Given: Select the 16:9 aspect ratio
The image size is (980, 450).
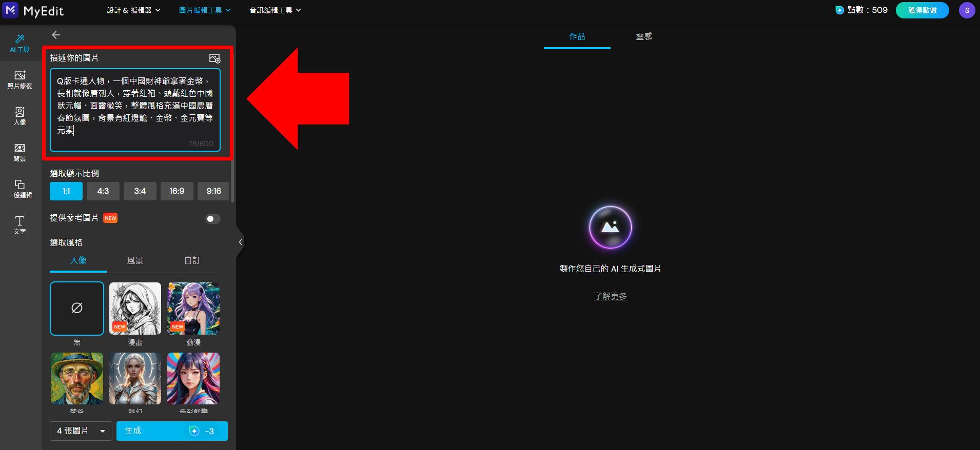Looking at the screenshot, I should pyautogui.click(x=177, y=191).
